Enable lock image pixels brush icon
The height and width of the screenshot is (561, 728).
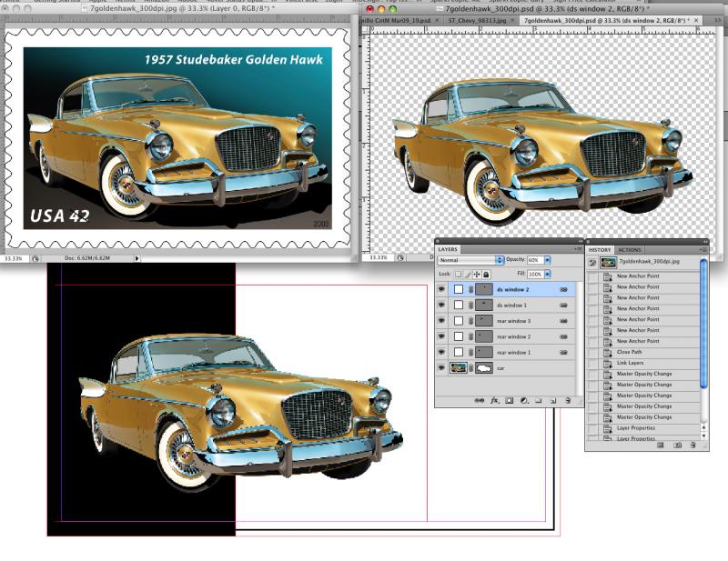[468, 275]
